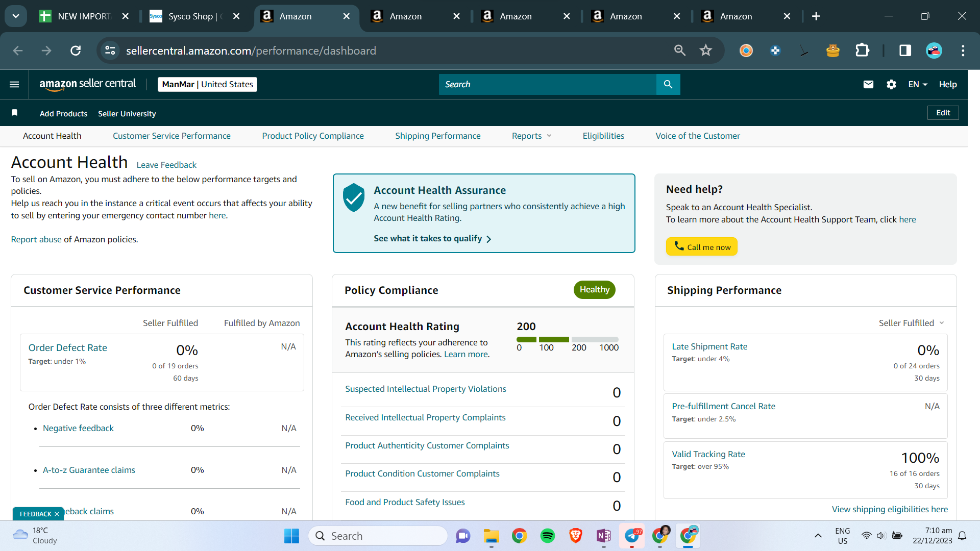Click the bookmark flag icon
980x551 pixels.
(x=15, y=113)
